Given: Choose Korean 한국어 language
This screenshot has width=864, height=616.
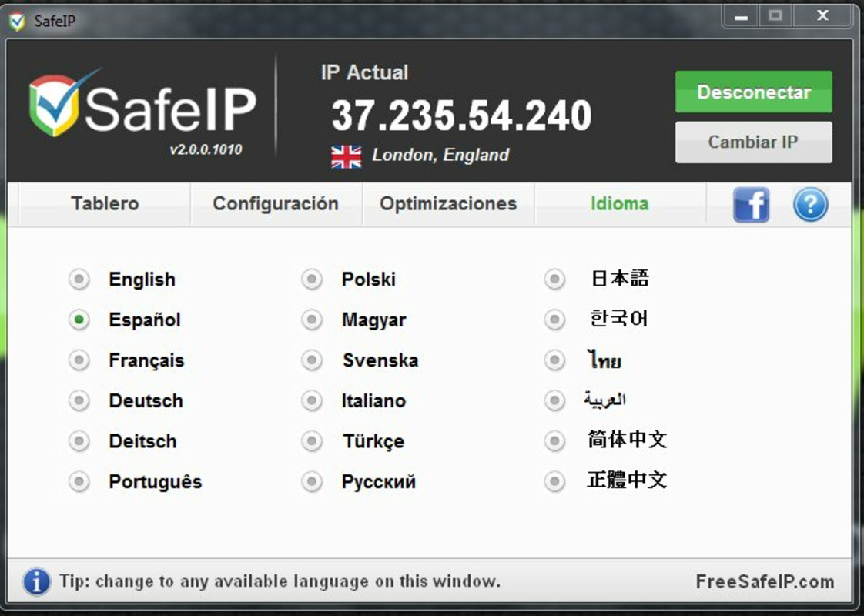Looking at the screenshot, I should [554, 320].
